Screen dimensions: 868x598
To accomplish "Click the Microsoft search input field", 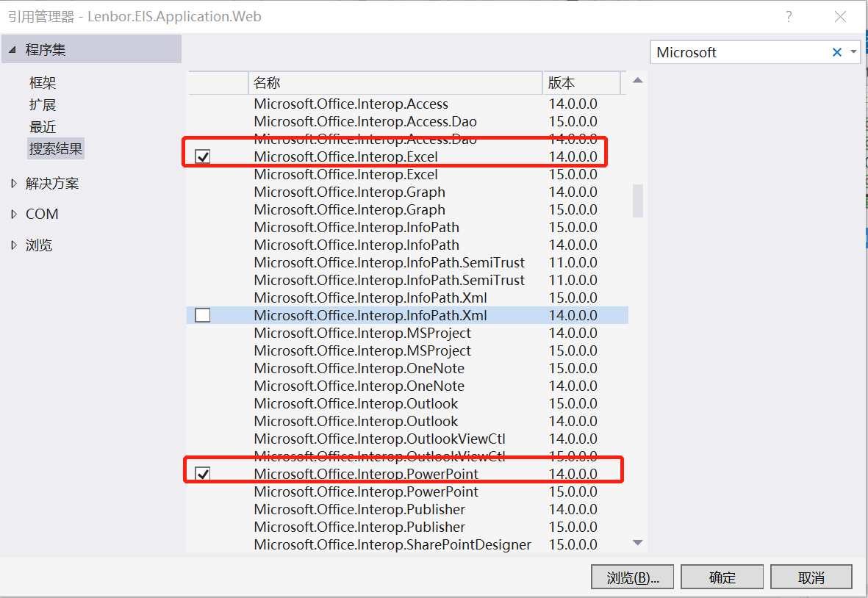I will click(x=741, y=53).
